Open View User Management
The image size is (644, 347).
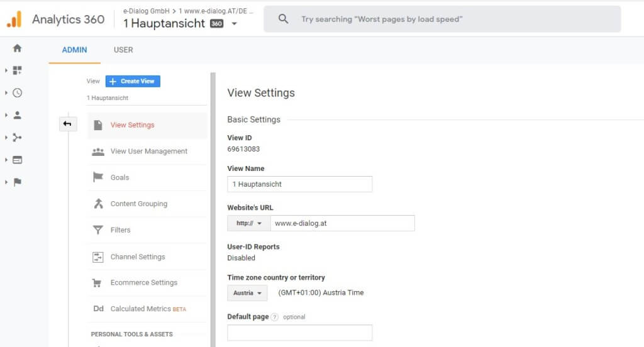click(x=148, y=151)
